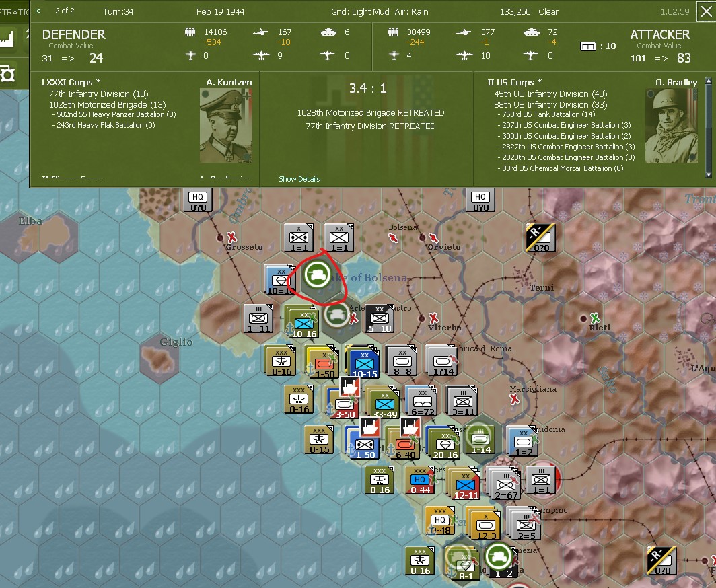Go to previous combat report arrow
Screen dimensions: 716x588
[x=38, y=11]
